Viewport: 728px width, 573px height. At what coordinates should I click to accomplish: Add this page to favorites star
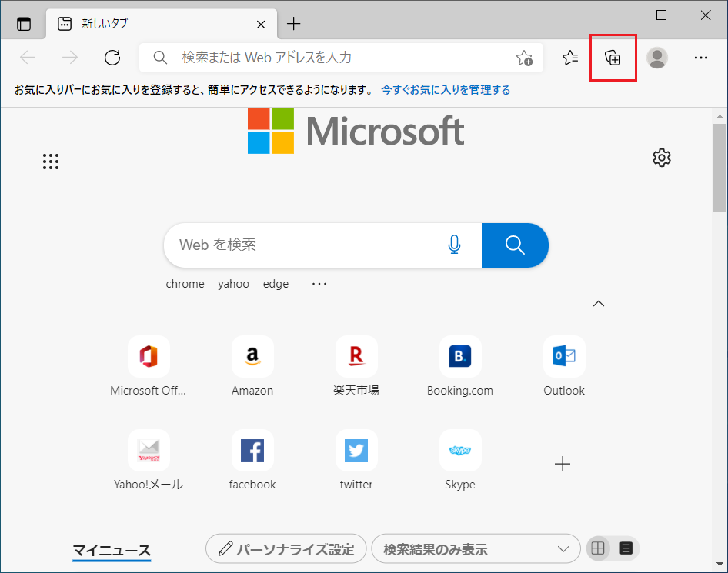tap(524, 58)
